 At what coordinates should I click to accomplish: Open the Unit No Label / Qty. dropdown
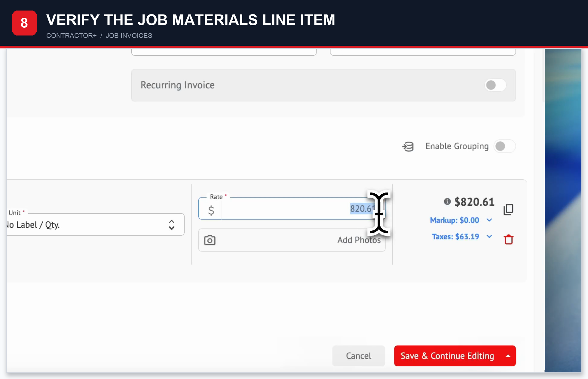coord(95,224)
